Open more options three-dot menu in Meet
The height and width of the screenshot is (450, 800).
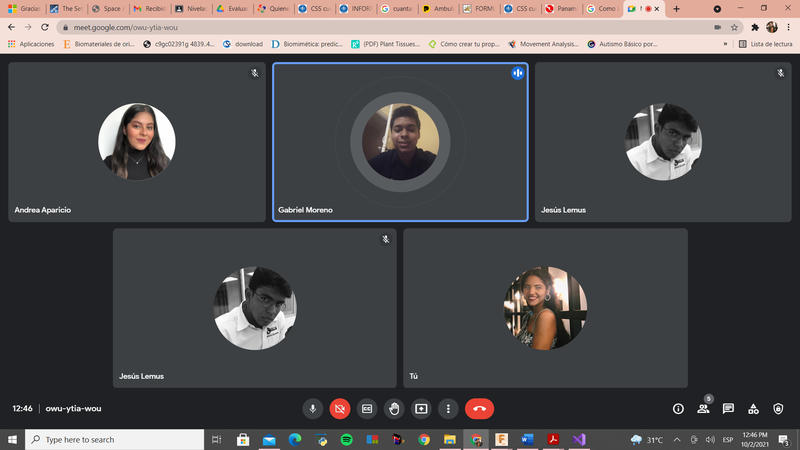448,409
